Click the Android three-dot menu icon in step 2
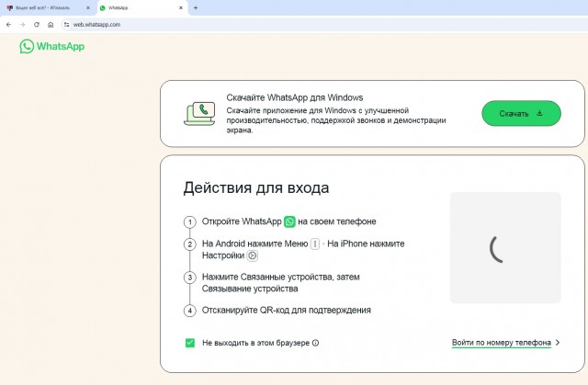Viewport: 588px width, 385px height. [315, 243]
